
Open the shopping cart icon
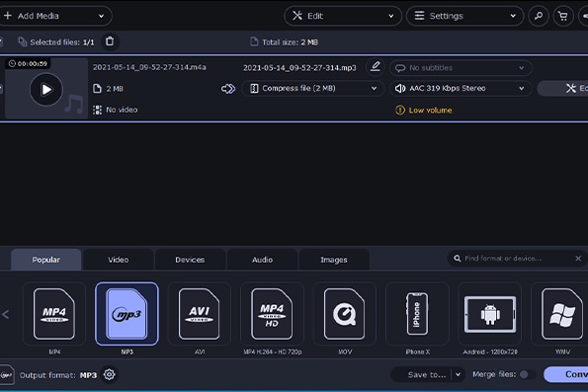(x=563, y=16)
